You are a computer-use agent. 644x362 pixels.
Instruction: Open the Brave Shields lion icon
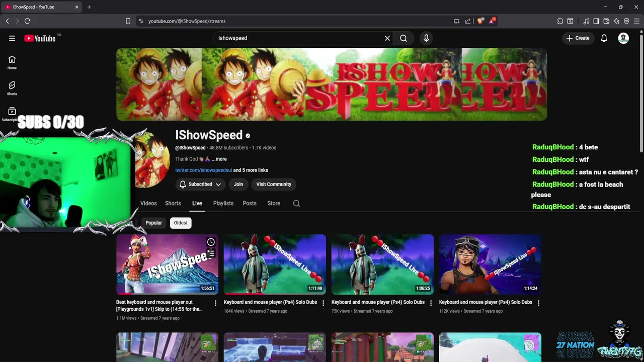pyautogui.click(x=480, y=21)
